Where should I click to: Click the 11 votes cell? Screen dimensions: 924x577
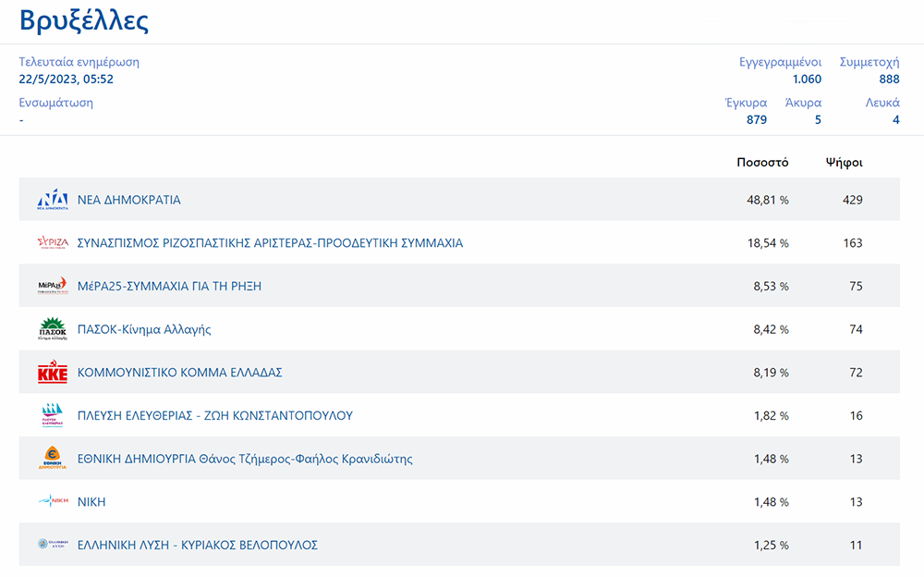pos(856,546)
